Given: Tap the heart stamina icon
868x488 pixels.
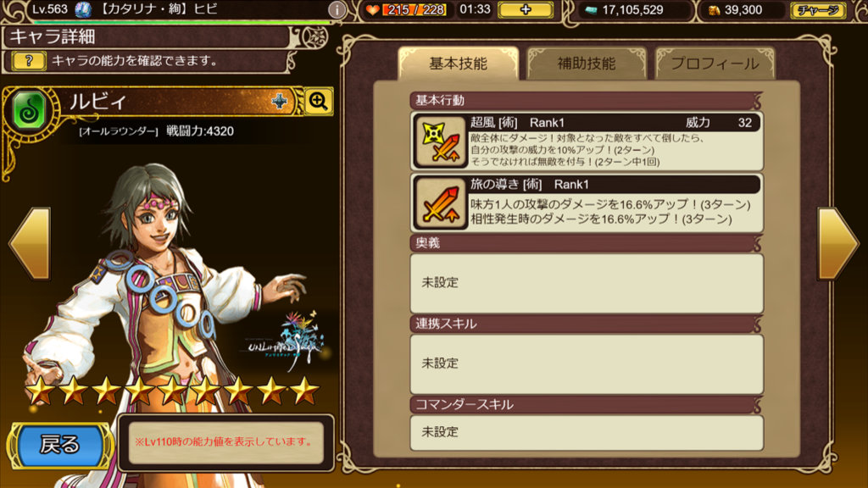Looking at the screenshot, I should [x=373, y=10].
